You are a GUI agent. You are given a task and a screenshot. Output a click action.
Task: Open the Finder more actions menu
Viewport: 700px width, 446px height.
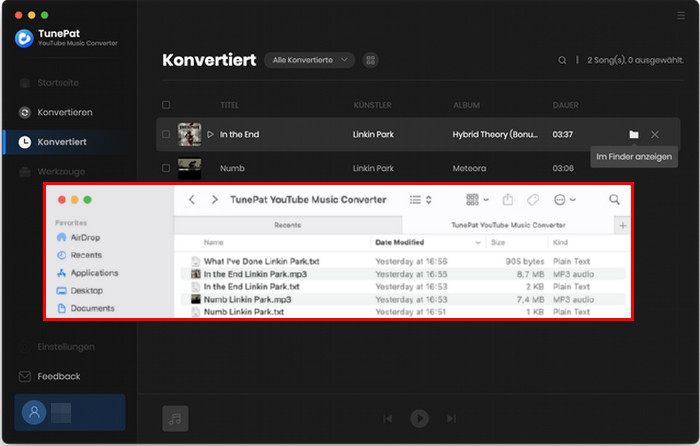point(564,200)
